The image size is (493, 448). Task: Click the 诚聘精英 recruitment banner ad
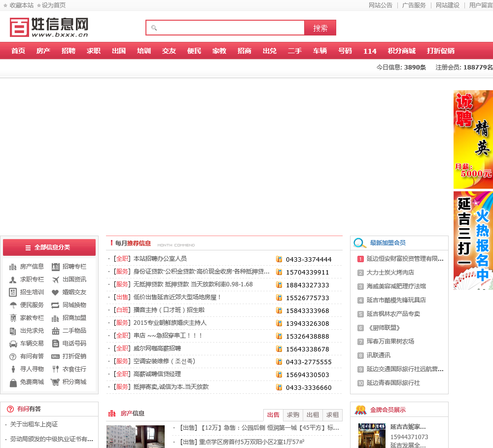(473, 139)
